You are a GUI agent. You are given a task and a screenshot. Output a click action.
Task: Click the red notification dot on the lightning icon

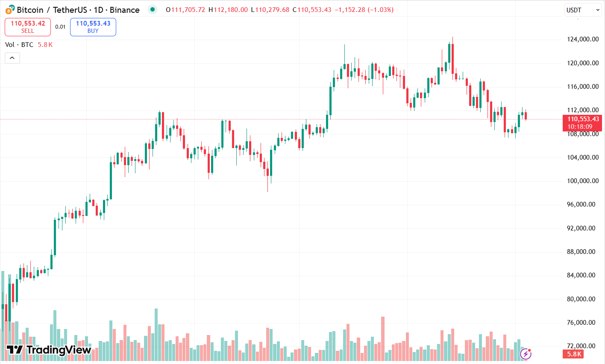(529, 350)
